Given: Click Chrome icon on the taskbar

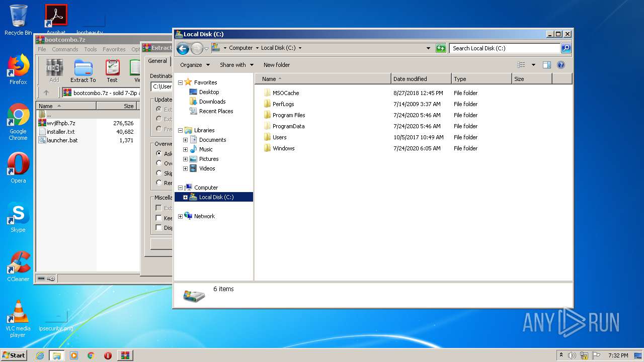Looking at the screenshot, I should pos(91,355).
